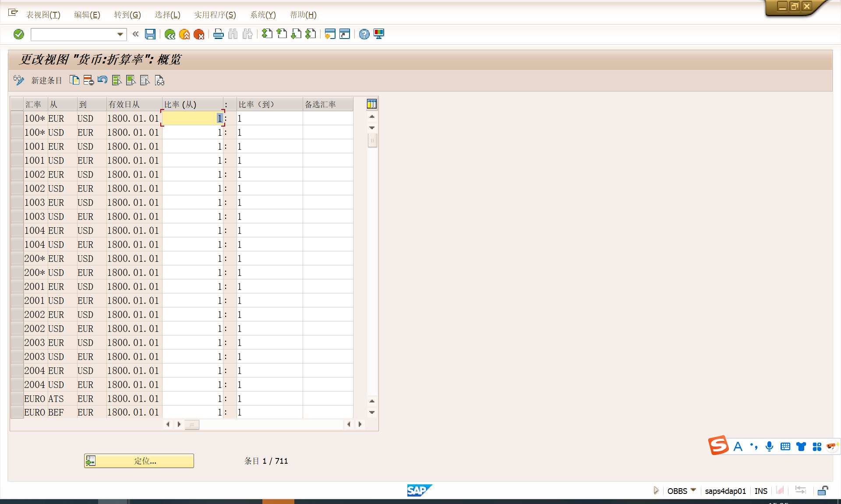Click the Save floppy disk icon

click(x=150, y=34)
